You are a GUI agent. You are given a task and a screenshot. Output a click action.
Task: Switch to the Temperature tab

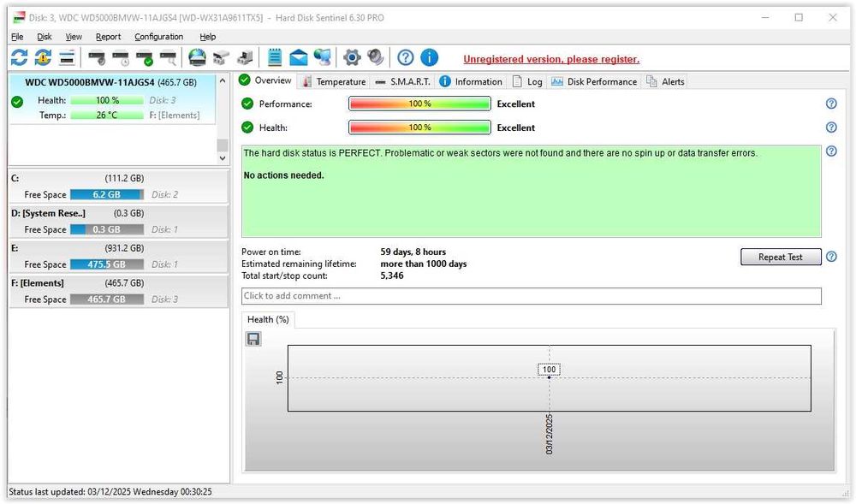(334, 82)
